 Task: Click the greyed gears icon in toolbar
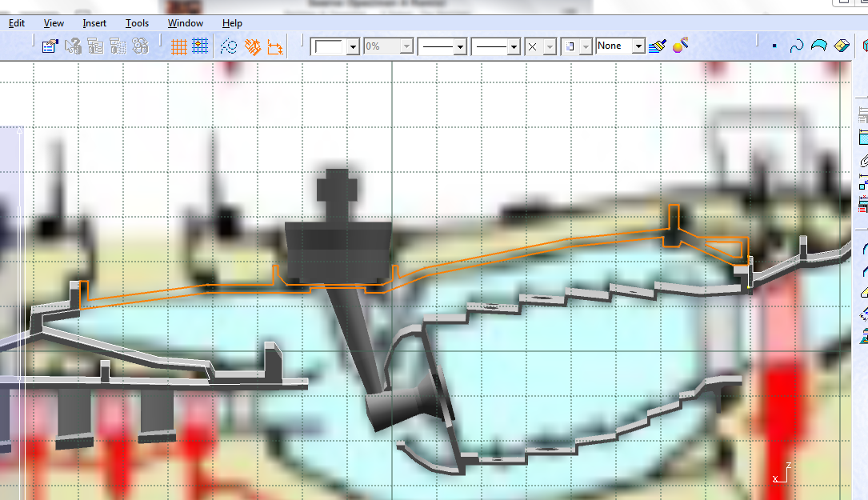(x=140, y=46)
